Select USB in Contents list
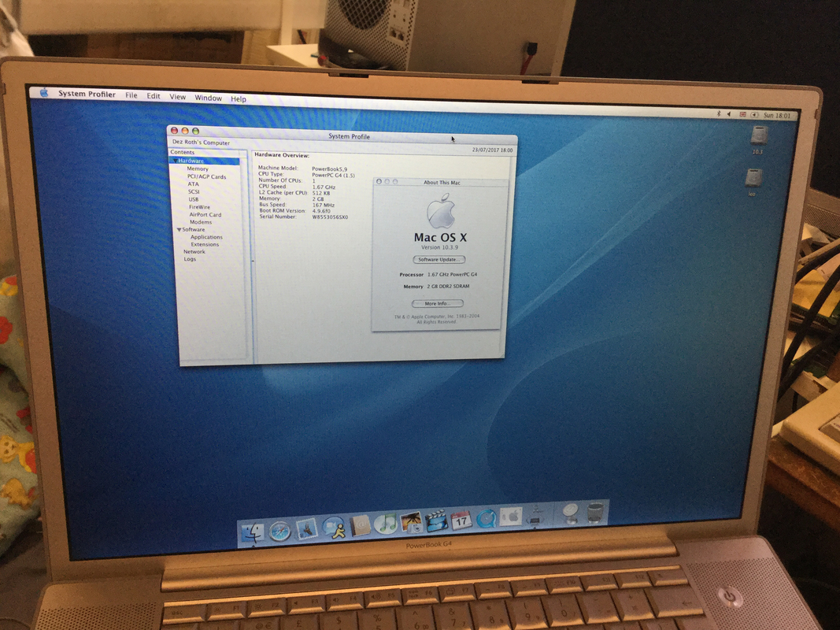 coord(194,199)
